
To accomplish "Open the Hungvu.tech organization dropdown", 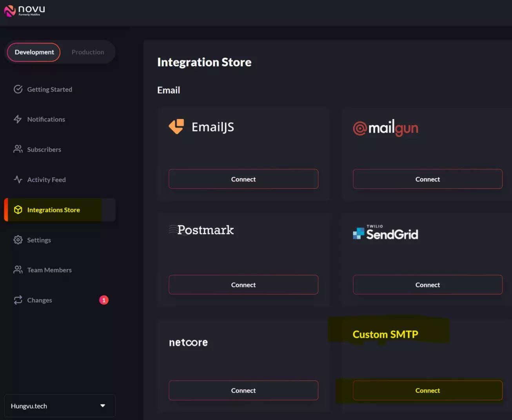I will 60,406.
